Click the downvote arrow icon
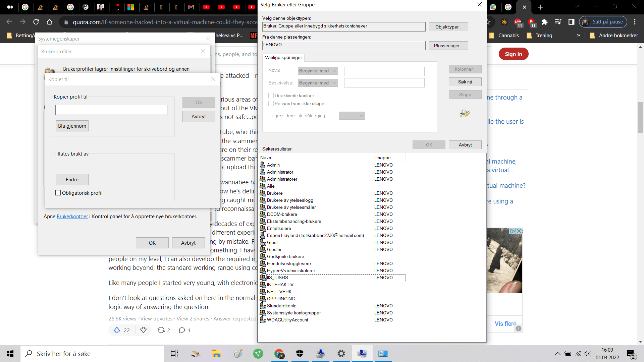 pos(143,330)
